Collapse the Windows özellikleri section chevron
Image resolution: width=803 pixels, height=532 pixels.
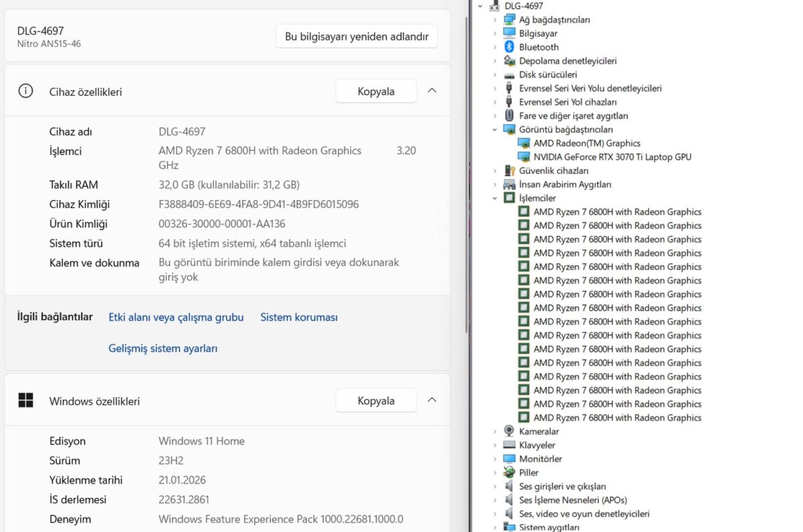tap(432, 400)
